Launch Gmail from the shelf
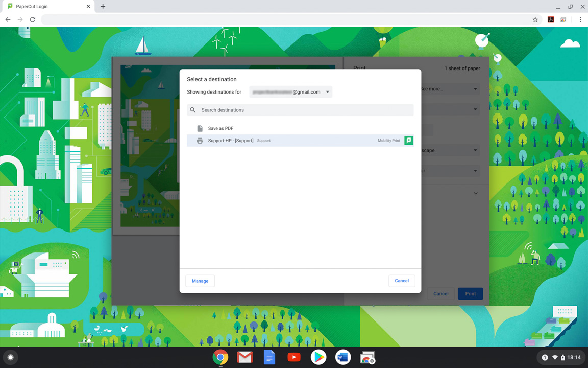This screenshot has width=588, height=368. click(x=245, y=357)
